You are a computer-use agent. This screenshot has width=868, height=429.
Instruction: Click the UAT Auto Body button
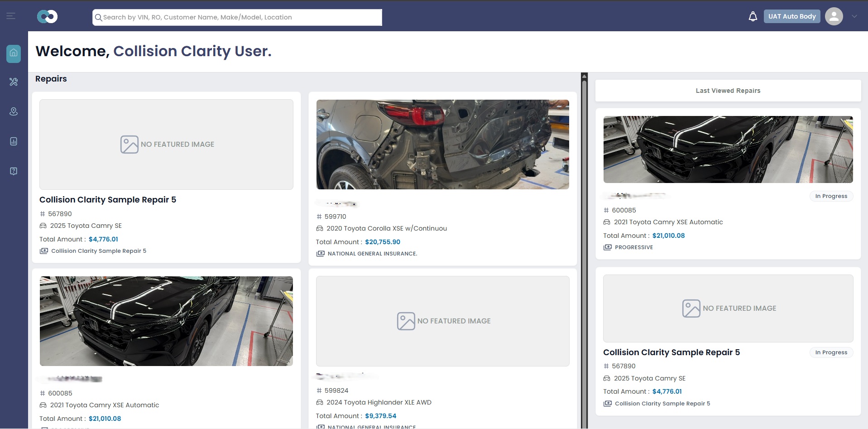(792, 16)
